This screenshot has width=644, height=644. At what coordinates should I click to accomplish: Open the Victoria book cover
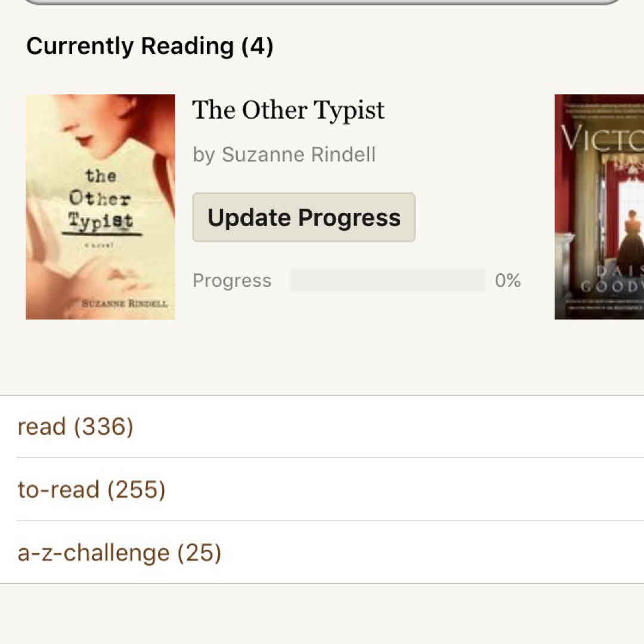tap(599, 206)
